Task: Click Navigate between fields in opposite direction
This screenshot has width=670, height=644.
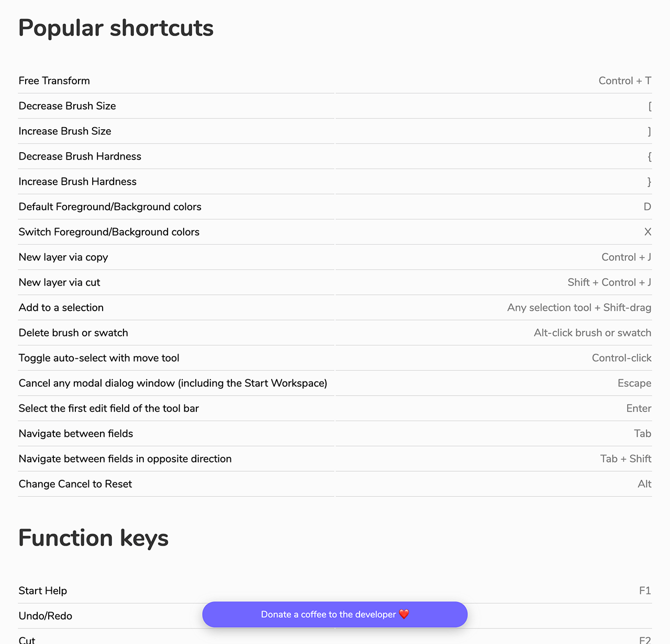Action: pyautogui.click(x=125, y=459)
